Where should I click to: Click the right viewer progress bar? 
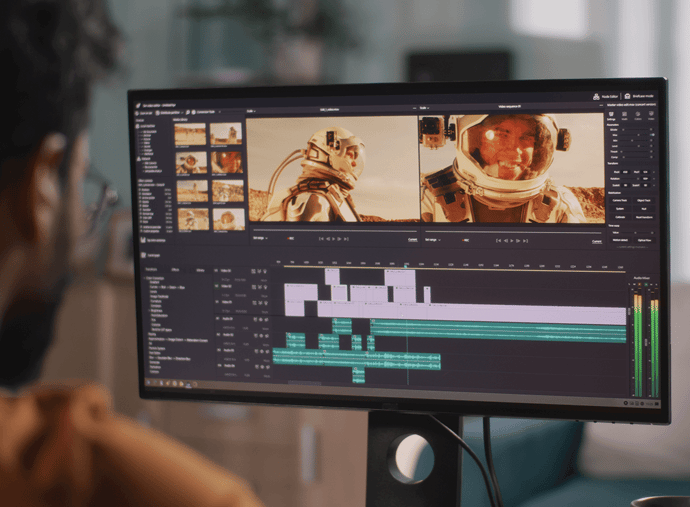[x=513, y=232]
